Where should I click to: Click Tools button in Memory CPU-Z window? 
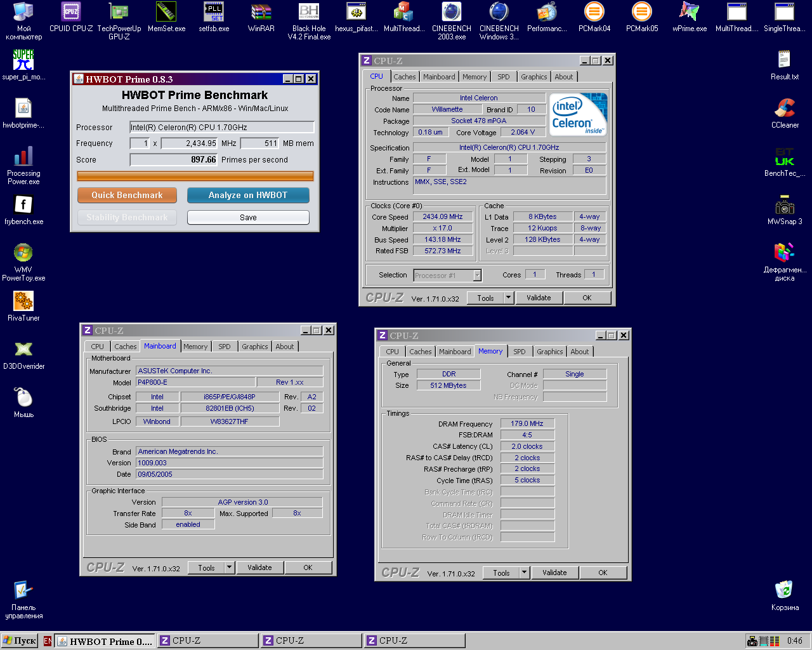501,573
